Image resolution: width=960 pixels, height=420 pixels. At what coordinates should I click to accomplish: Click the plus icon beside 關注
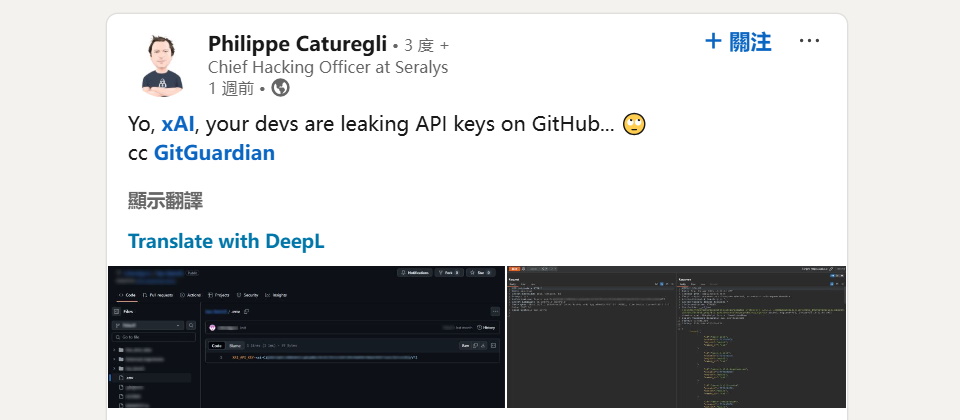[x=713, y=41]
